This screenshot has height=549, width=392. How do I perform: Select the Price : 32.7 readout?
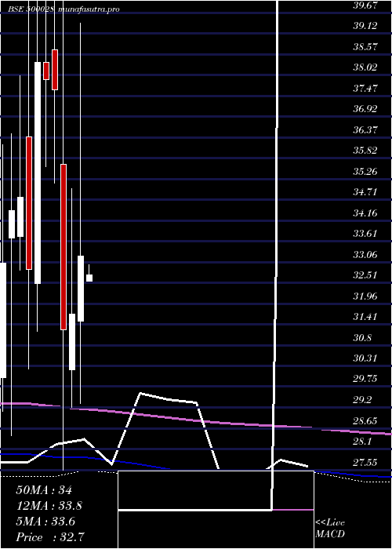point(50,537)
